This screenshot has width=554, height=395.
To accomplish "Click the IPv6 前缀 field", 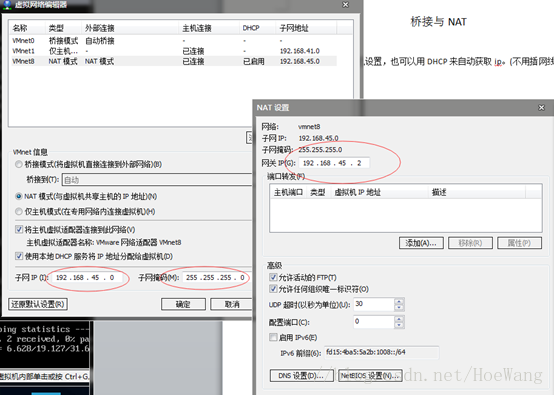I will coord(382,352).
